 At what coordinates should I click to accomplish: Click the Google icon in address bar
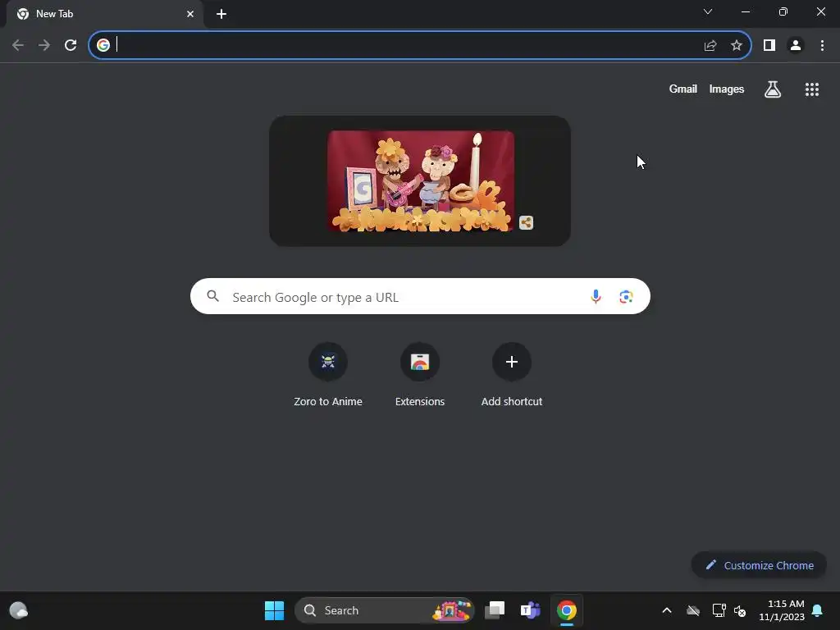(103, 45)
